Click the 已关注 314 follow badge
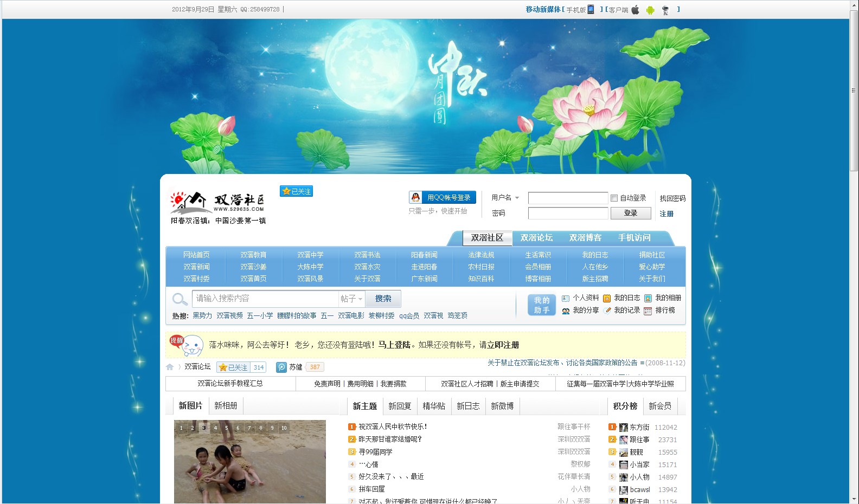 click(x=241, y=367)
